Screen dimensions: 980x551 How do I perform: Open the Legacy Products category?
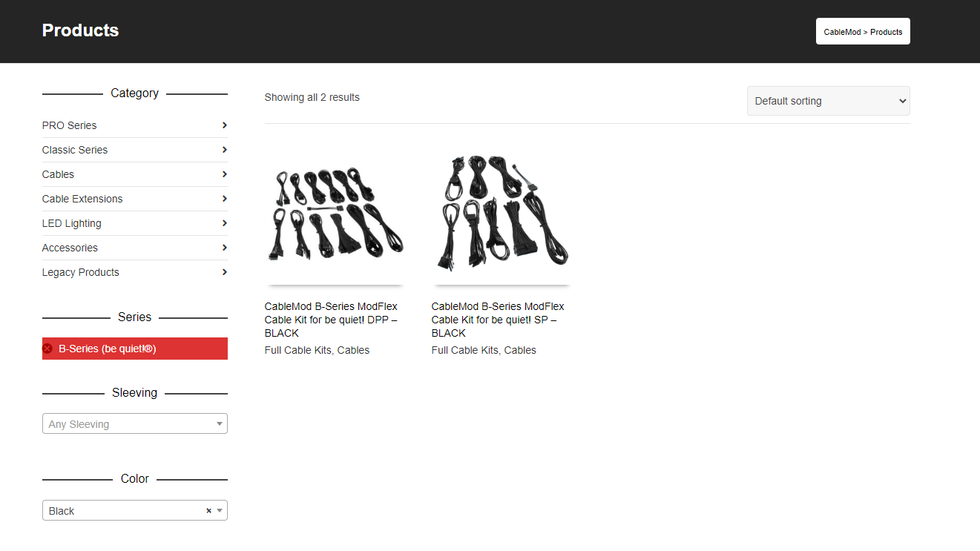tap(81, 272)
